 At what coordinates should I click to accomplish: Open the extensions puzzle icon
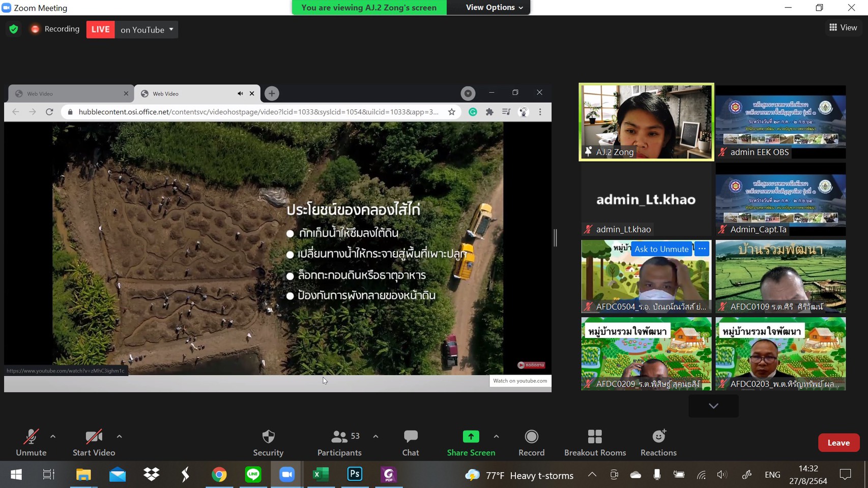coord(489,112)
